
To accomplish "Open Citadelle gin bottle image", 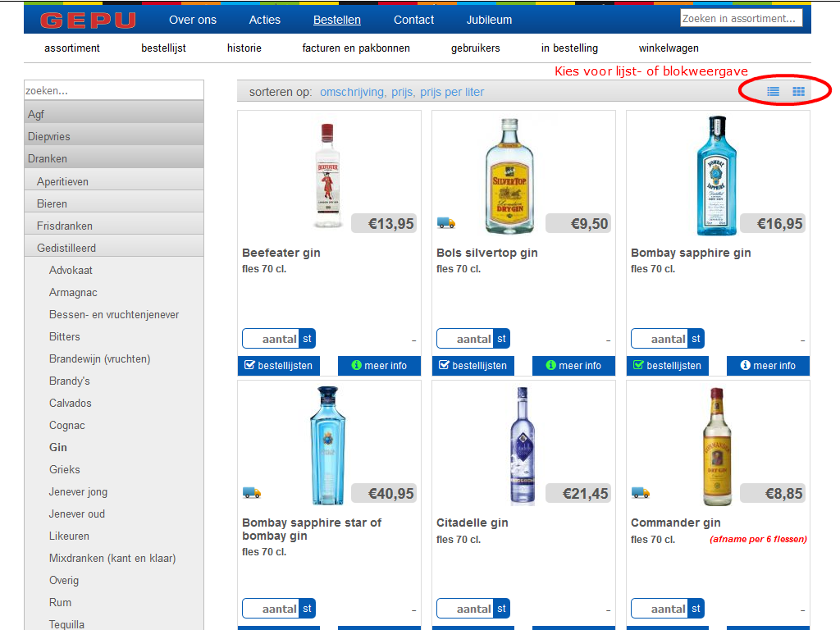I will (523, 445).
